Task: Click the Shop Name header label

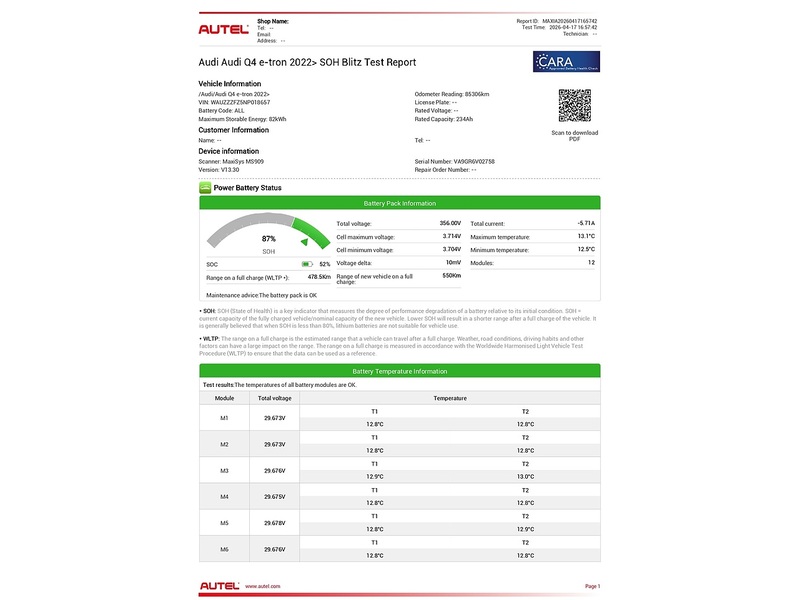Action: 273,21
